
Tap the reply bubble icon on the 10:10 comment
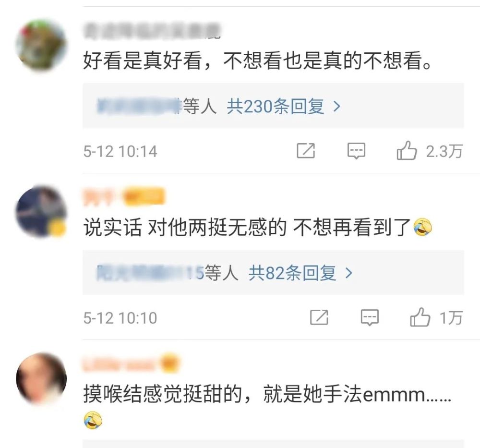pyautogui.click(x=370, y=317)
